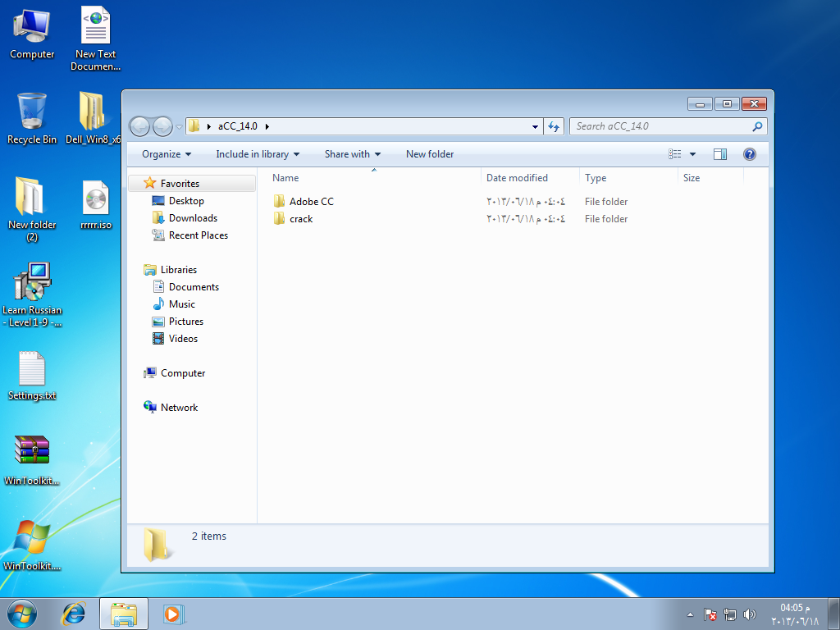
Task: Open the Music library
Action: coord(181,304)
